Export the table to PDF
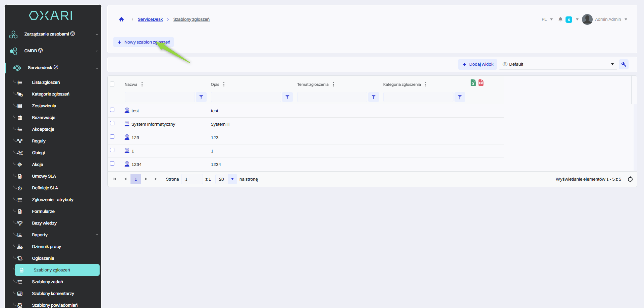Screen dimensions: 644x308 pyautogui.click(x=481, y=83)
